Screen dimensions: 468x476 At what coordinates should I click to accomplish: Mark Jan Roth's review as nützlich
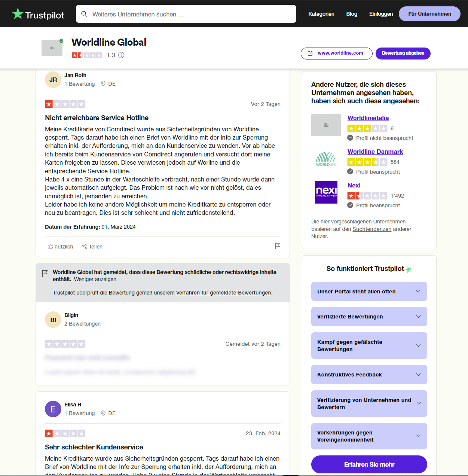[61, 246]
